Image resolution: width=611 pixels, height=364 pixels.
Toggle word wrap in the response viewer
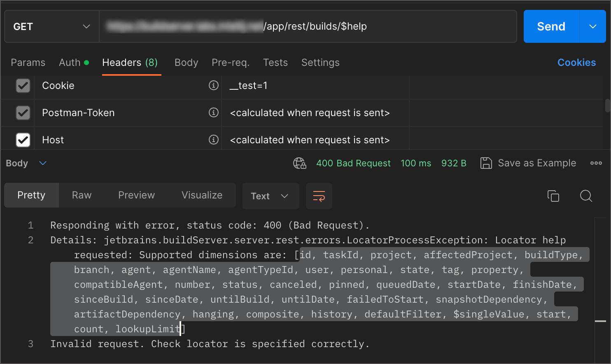(319, 196)
